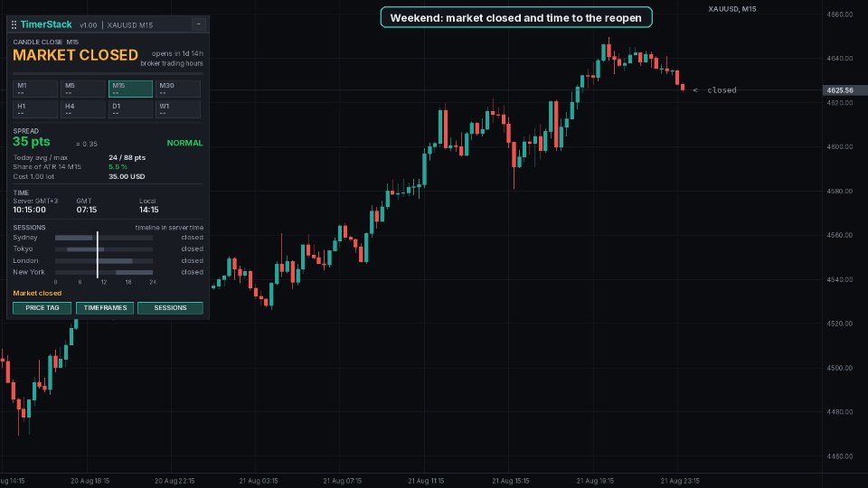Viewport: 868px width, 488px height.
Task: Select the W1 timeframe cell
Action: [x=178, y=109]
